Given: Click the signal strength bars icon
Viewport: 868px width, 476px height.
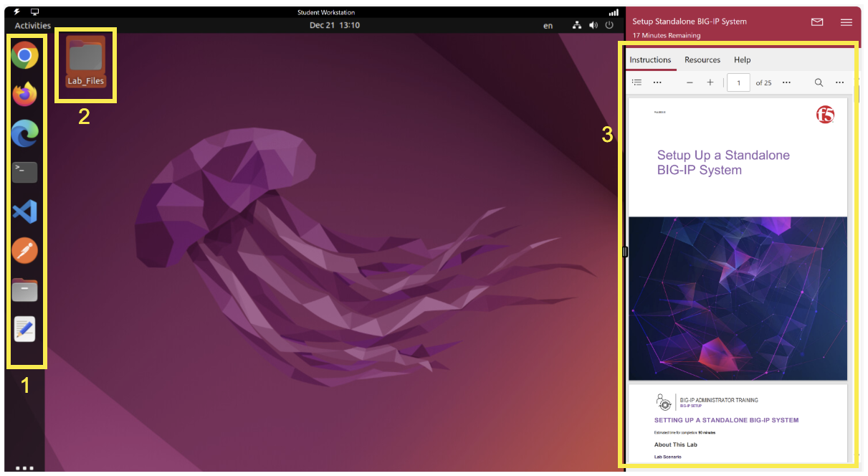Looking at the screenshot, I should click(613, 12).
